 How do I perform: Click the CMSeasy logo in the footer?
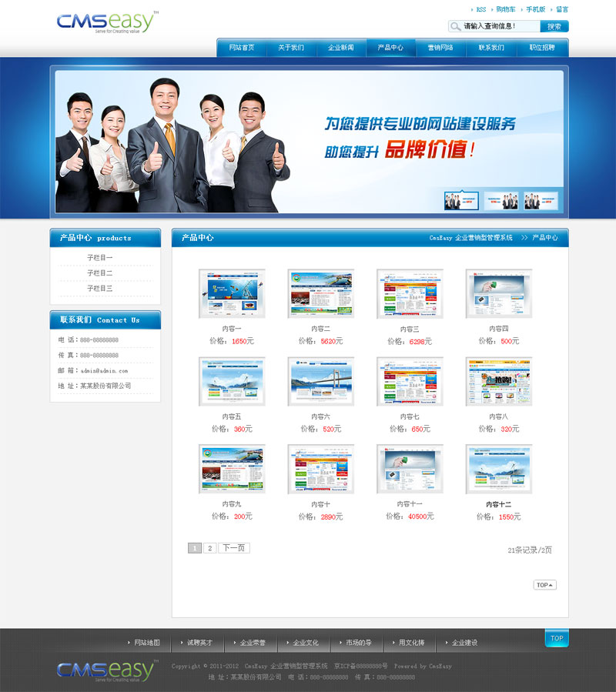(107, 670)
